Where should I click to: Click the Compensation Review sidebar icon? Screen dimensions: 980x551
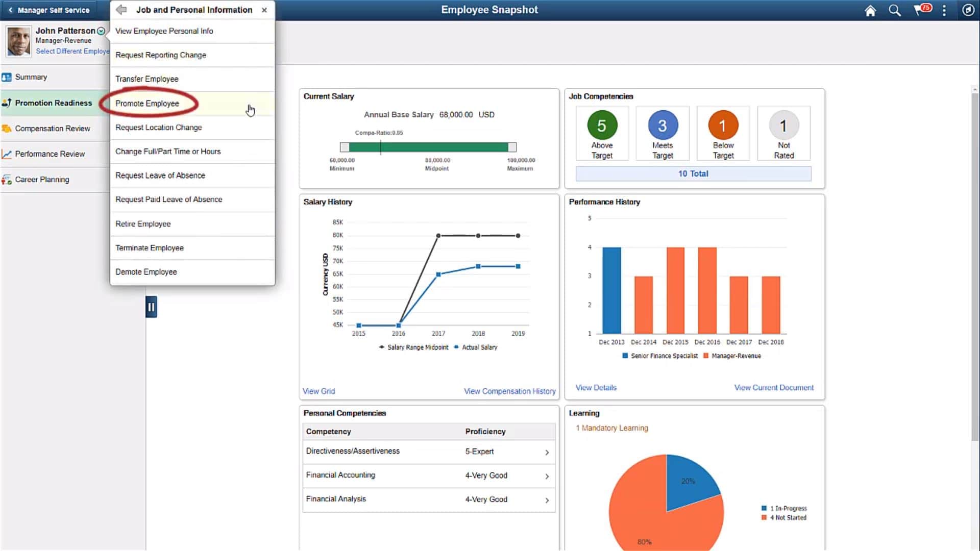click(x=7, y=128)
